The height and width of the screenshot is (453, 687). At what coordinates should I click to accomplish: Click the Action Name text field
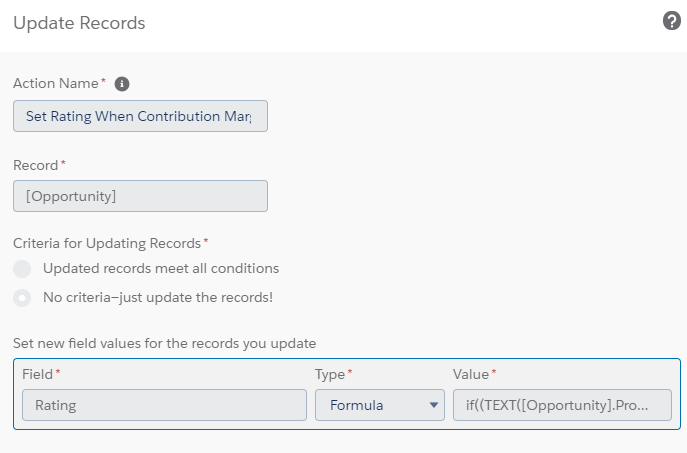click(140, 116)
